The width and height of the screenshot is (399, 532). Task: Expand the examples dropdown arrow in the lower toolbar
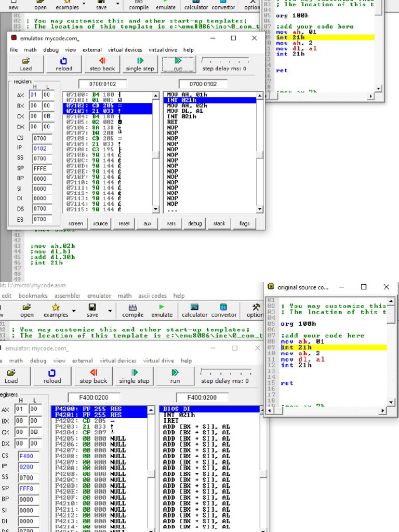coord(74,311)
